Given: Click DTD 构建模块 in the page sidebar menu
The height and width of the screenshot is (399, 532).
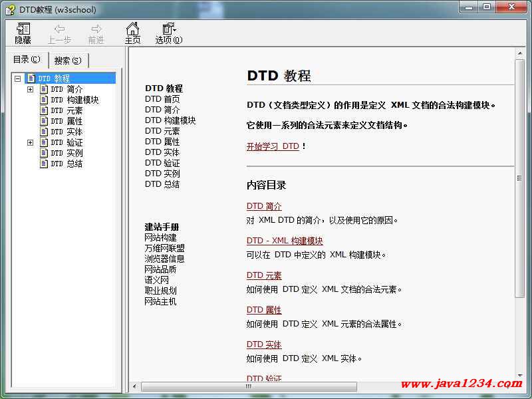Looking at the screenshot, I should point(170,120).
